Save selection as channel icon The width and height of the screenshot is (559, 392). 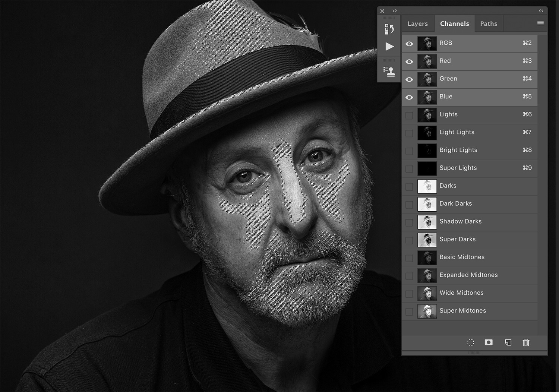click(x=489, y=342)
